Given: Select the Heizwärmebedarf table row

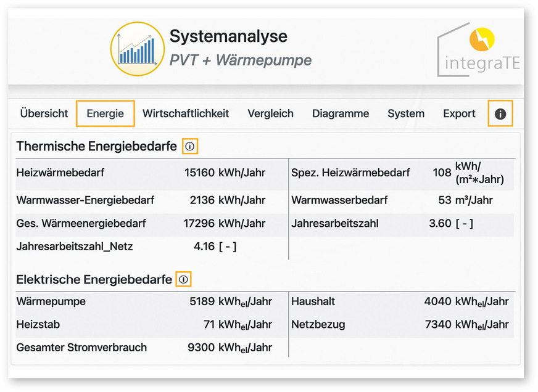Looking at the screenshot, I should (x=148, y=173).
